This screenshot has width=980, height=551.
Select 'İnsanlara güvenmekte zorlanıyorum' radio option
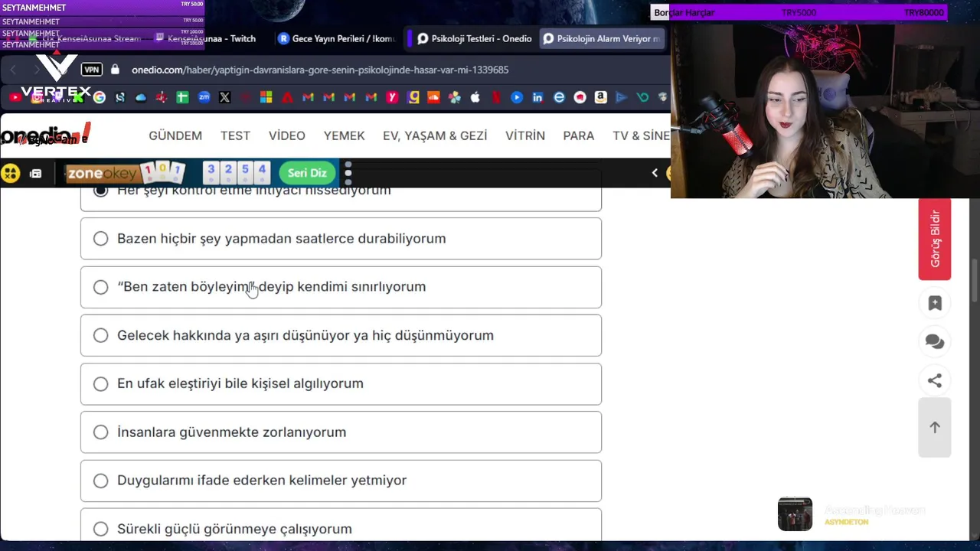(100, 432)
